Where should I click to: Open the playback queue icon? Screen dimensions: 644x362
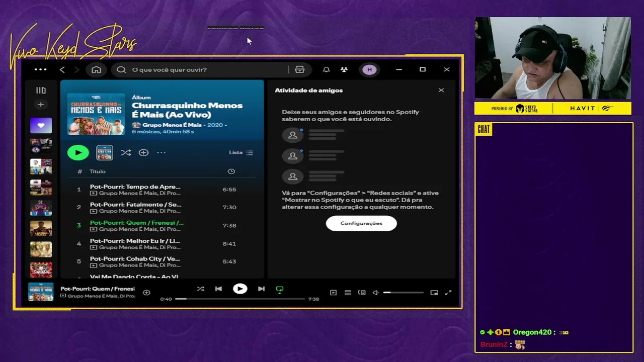348,292
